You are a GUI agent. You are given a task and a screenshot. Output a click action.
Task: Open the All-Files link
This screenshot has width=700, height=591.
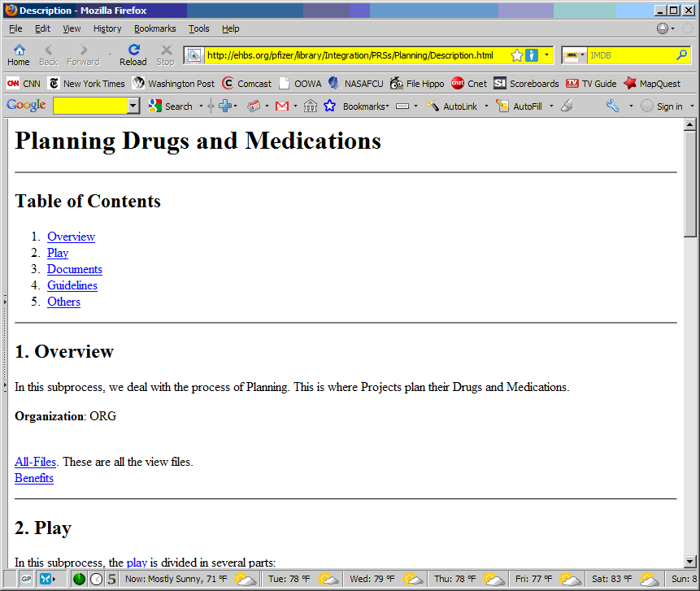(x=35, y=462)
